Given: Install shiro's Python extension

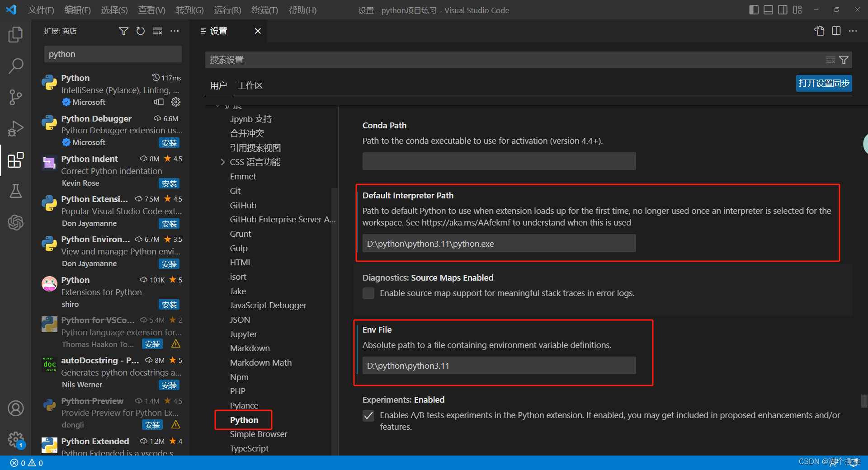Looking at the screenshot, I should pyautogui.click(x=169, y=305).
